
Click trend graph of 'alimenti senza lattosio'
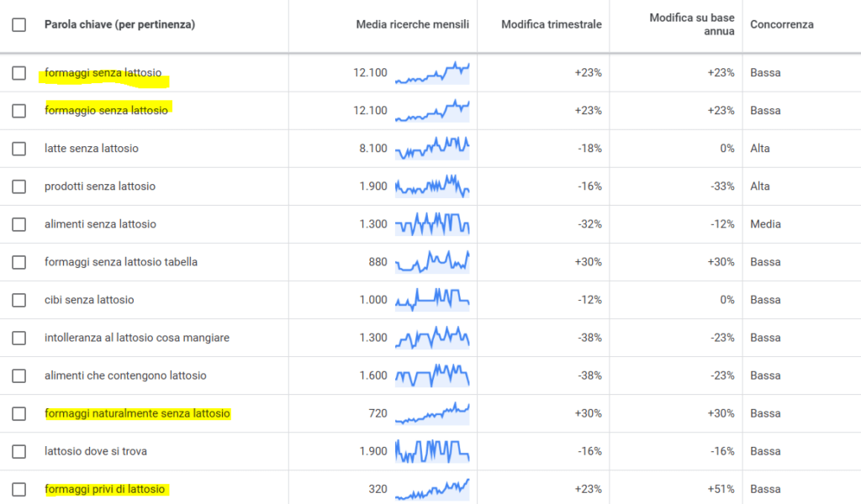(x=432, y=224)
